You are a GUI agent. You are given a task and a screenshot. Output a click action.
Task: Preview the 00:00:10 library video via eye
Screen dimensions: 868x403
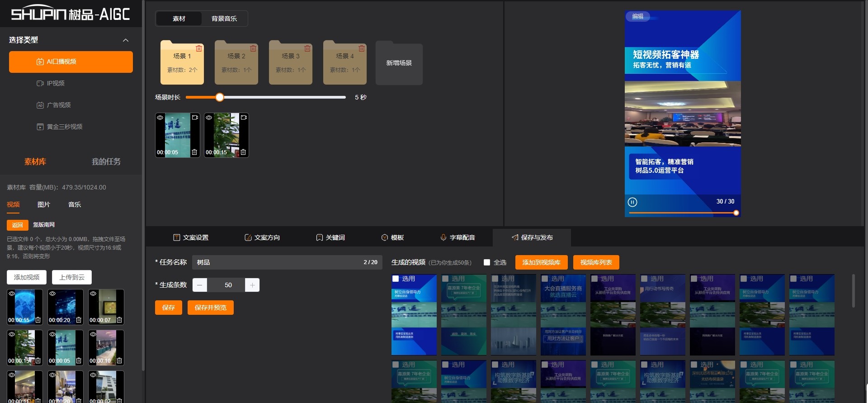pyautogui.click(x=93, y=335)
